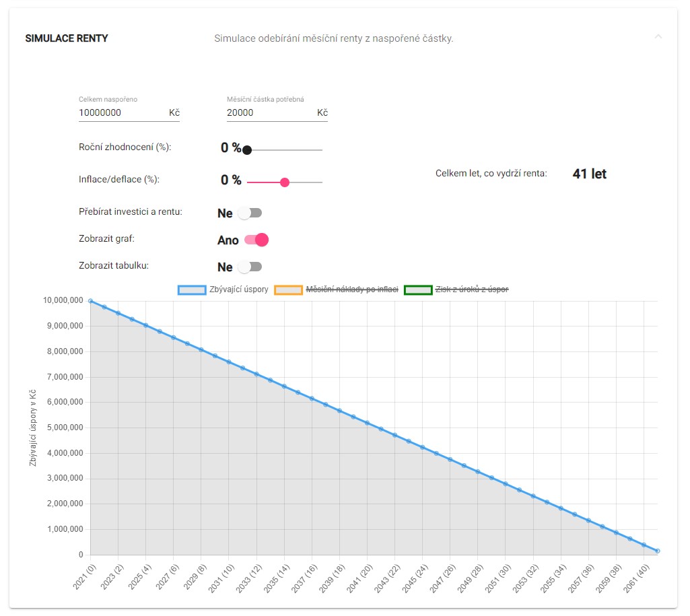This screenshot has width=690, height=616.
Task: Click the Měsíční částka potřebná input field
Action: click(x=269, y=113)
